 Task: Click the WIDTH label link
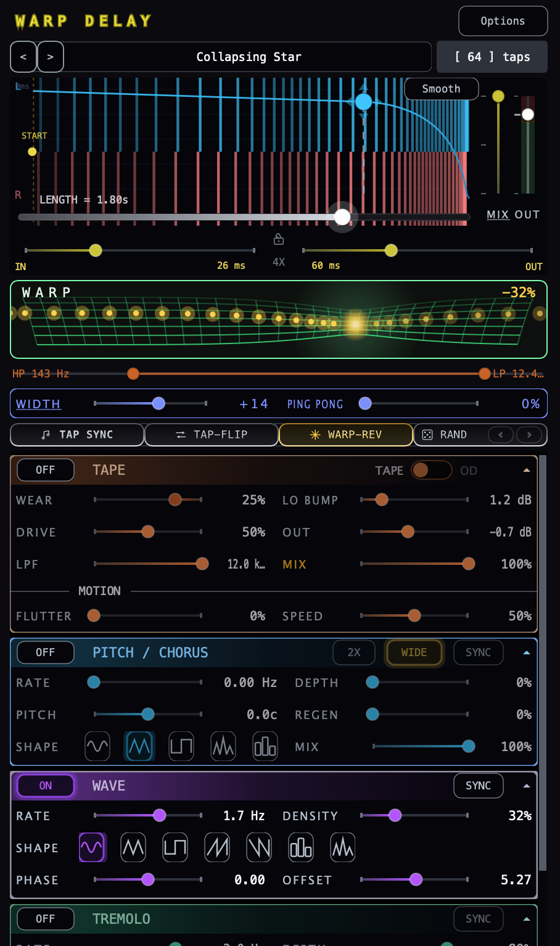click(x=38, y=404)
